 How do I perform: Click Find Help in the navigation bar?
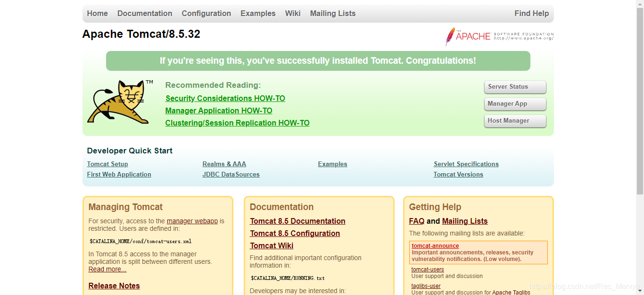[532, 13]
